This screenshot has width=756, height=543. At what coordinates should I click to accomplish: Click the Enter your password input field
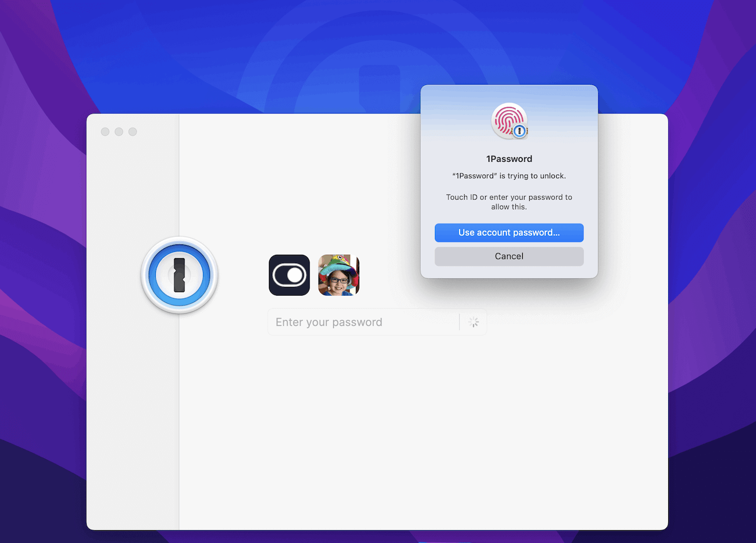pyautogui.click(x=361, y=322)
